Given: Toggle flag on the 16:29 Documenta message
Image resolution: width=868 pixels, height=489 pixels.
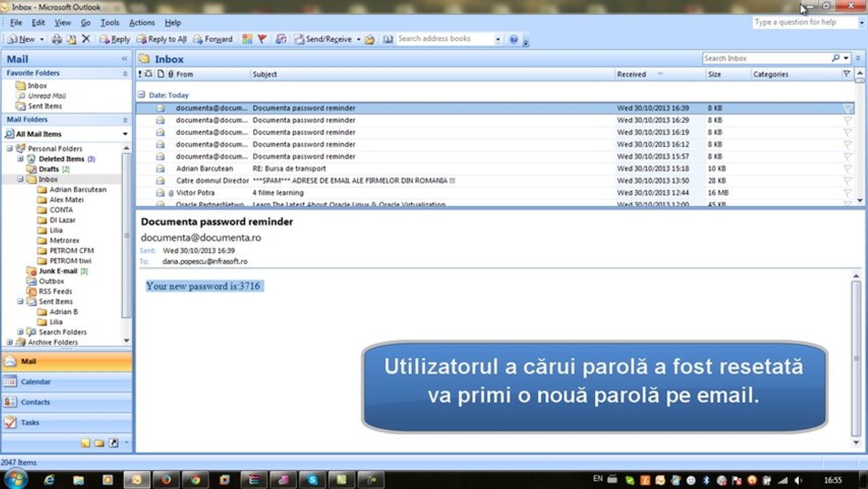Looking at the screenshot, I should 847,120.
